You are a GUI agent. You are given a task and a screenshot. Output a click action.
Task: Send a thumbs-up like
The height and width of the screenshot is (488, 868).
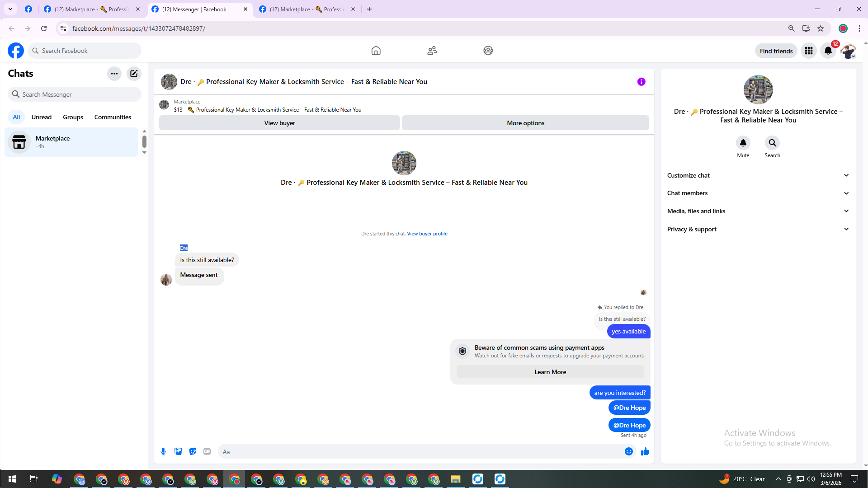coord(645,451)
